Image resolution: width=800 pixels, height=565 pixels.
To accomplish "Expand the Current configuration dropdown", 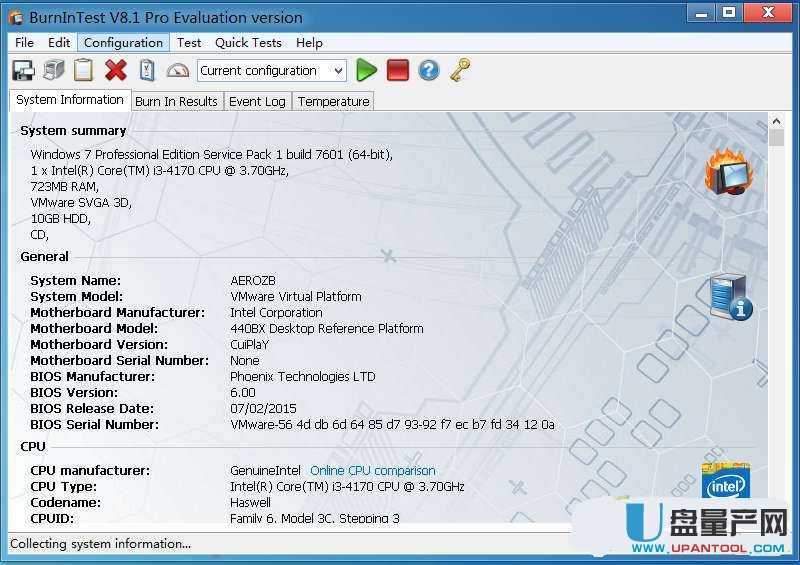I will 338,70.
